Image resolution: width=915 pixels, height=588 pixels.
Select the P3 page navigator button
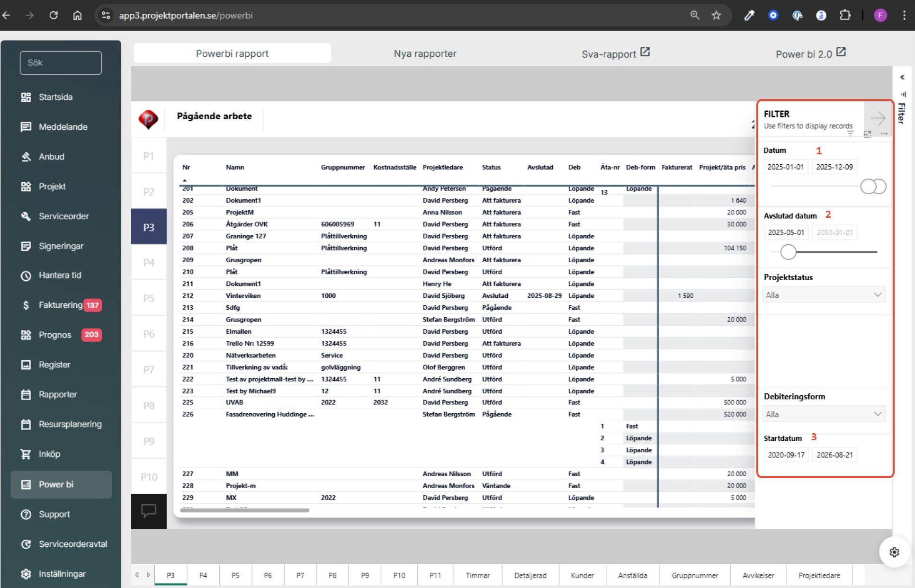click(149, 227)
